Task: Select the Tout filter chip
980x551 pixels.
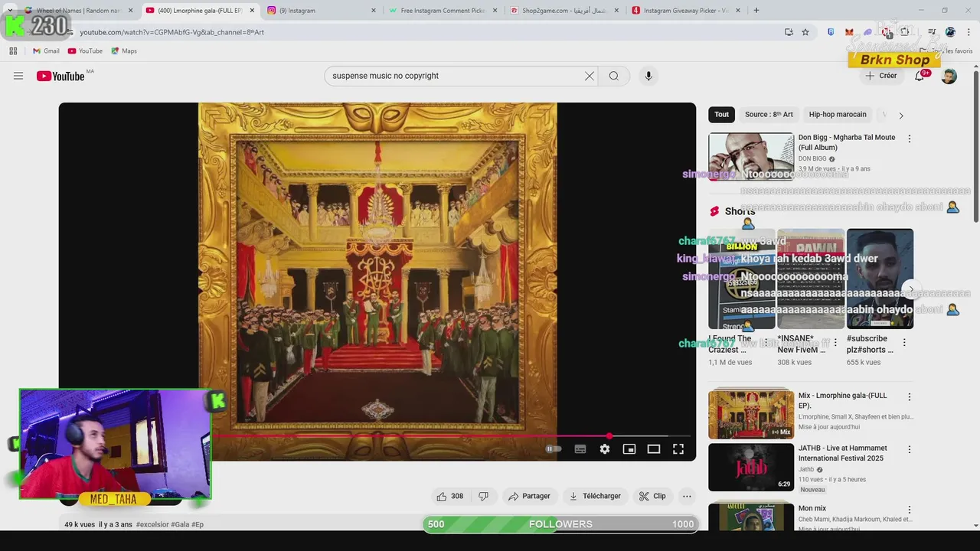Action: [722, 115]
